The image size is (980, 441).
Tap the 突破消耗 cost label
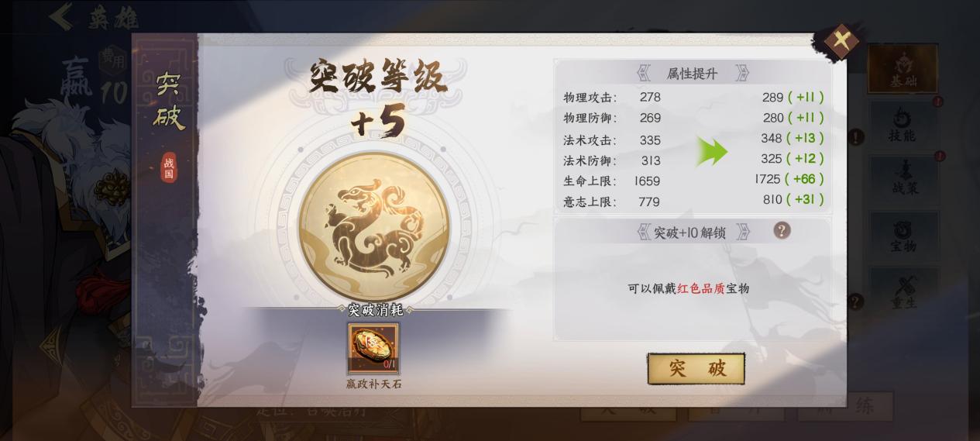pyautogui.click(x=375, y=310)
